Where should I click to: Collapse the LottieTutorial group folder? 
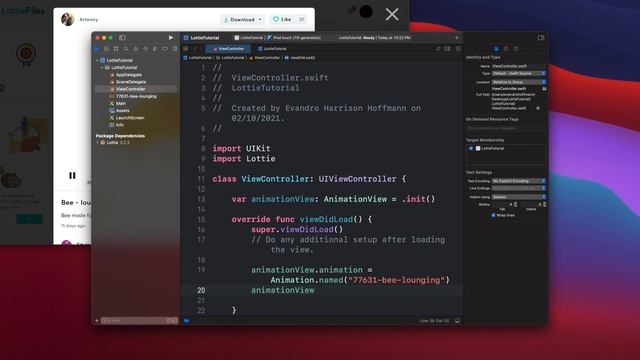pyautogui.click(x=102, y=68)
